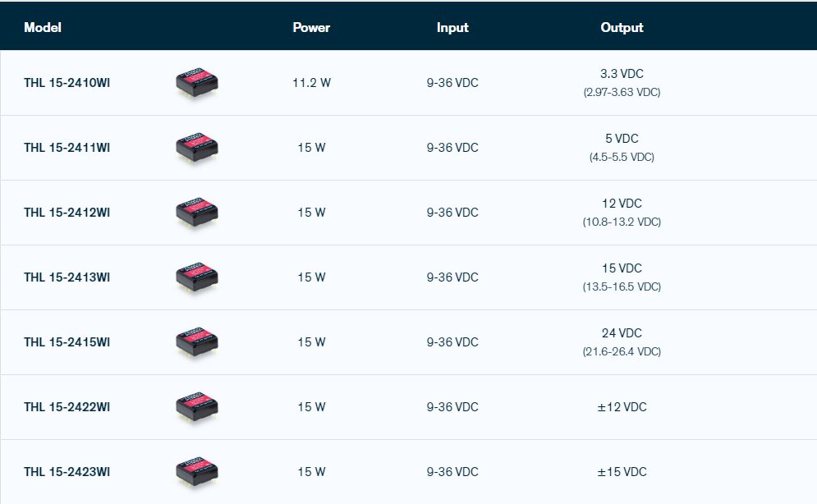The height and width of the screenshot is (504, 817).
Task: Sort by the Output column header
Action: (622, 27)
